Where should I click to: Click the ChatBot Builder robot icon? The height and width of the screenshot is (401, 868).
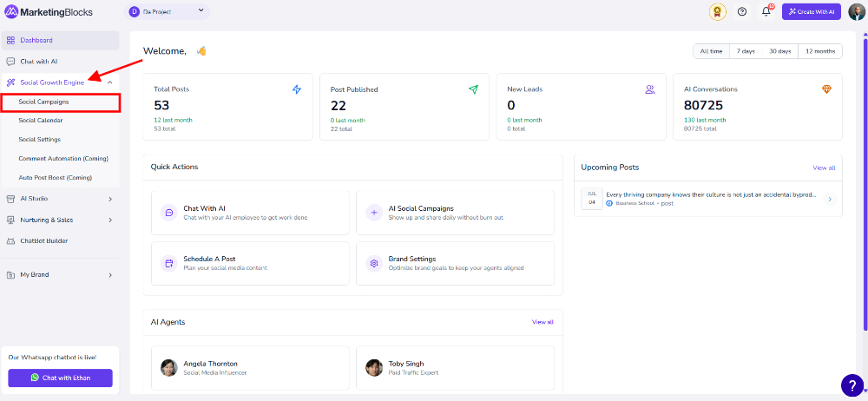pyautogui.click(x=10, y=241)
